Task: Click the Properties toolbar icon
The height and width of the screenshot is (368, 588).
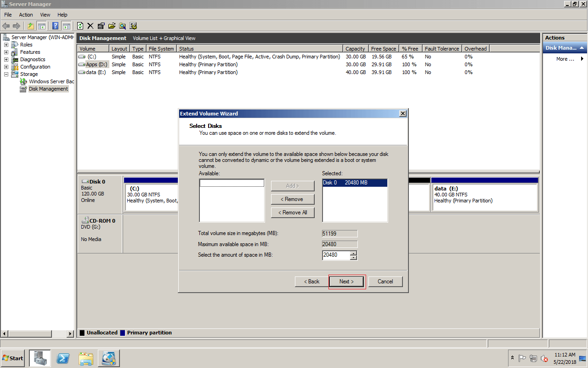Action: (x=101, y=26)
